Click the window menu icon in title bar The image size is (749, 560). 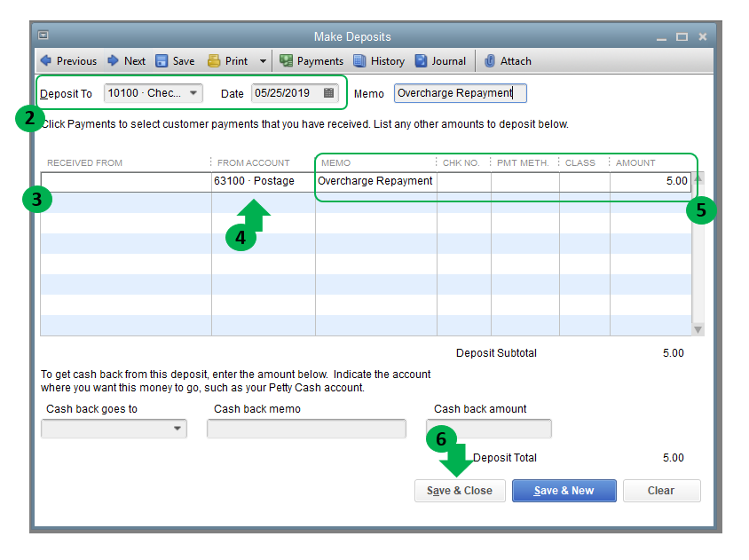43,35
